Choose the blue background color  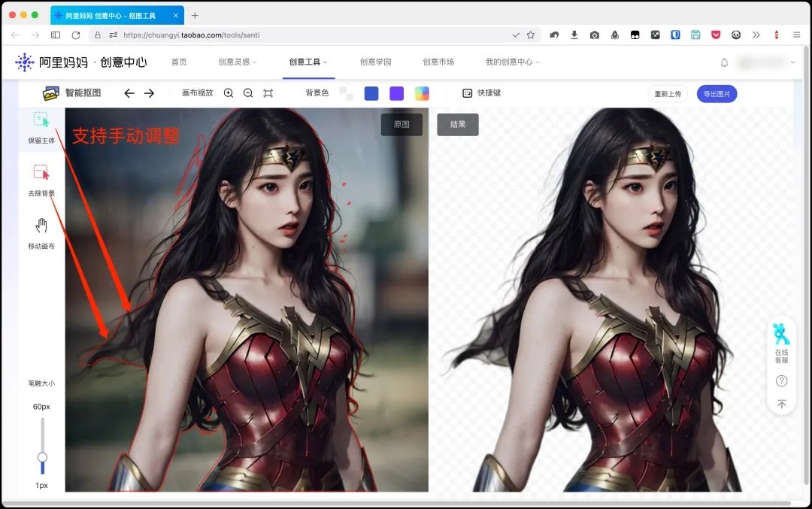tap(371, 93)
